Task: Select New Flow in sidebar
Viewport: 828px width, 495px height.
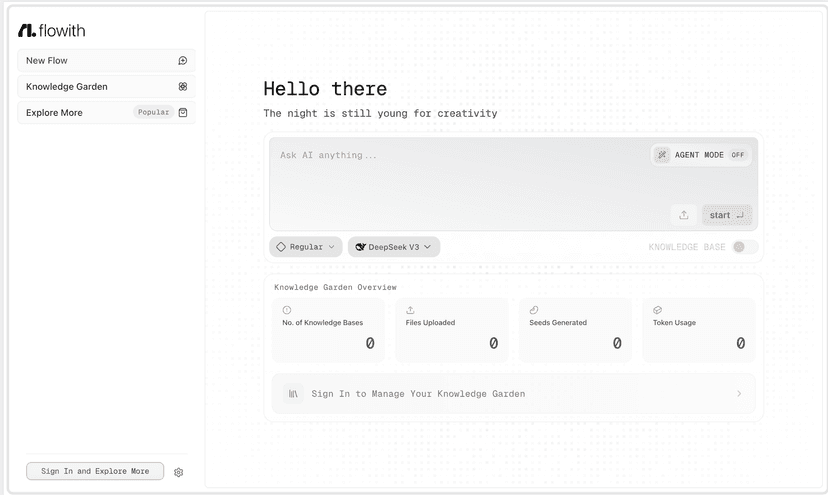Action: [x=106, y=61]
